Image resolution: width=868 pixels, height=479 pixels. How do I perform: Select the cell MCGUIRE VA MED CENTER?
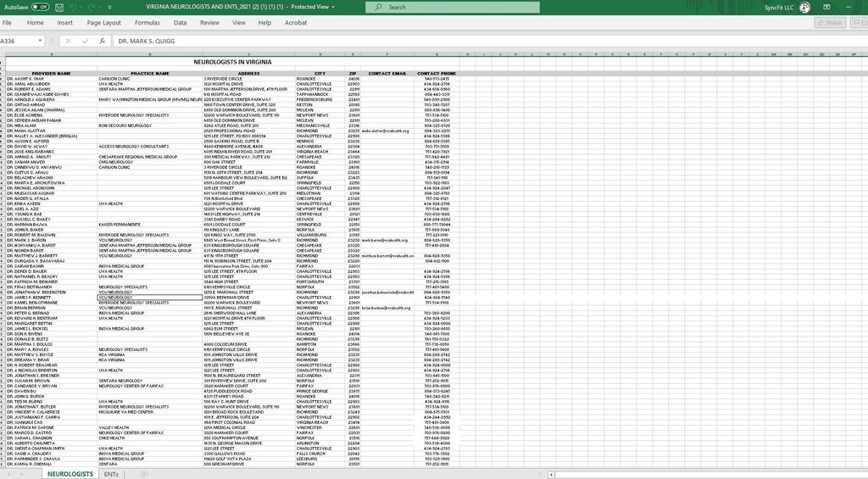[x=150, y=412]
